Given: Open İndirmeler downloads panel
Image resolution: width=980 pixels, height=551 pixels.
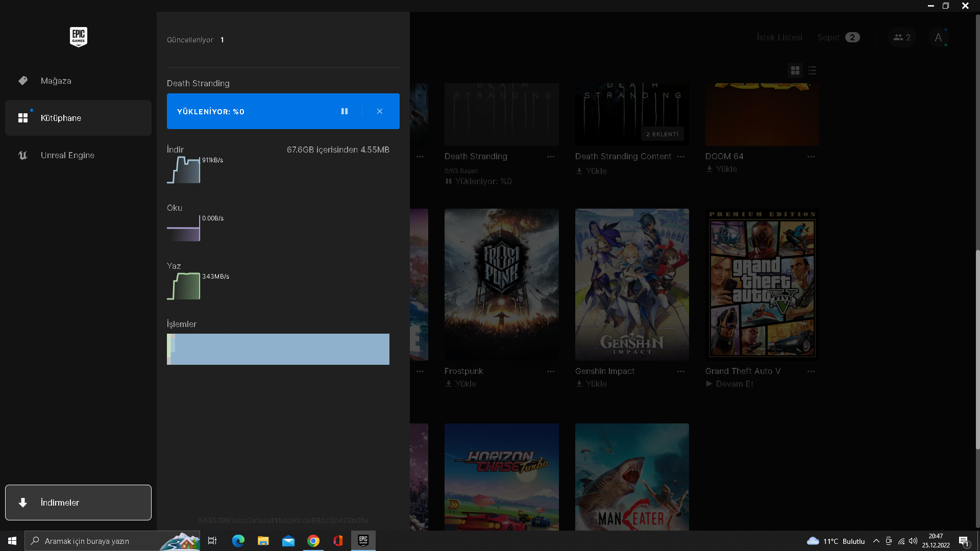Looking at the screenshot, I should pos(78,503).
